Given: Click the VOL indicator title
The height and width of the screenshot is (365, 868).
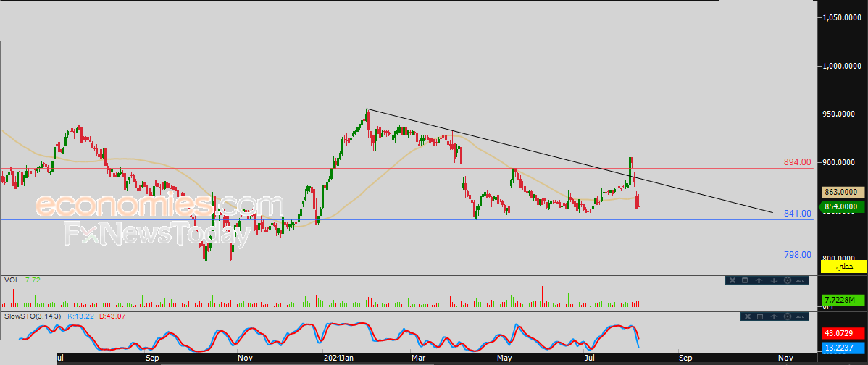Looking at the screenshot, I should click(x=11, y=280).
